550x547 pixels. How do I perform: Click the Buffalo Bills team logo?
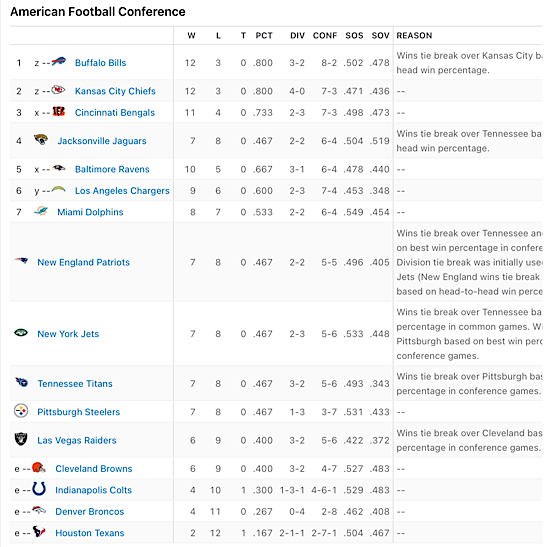pos(59,61)
